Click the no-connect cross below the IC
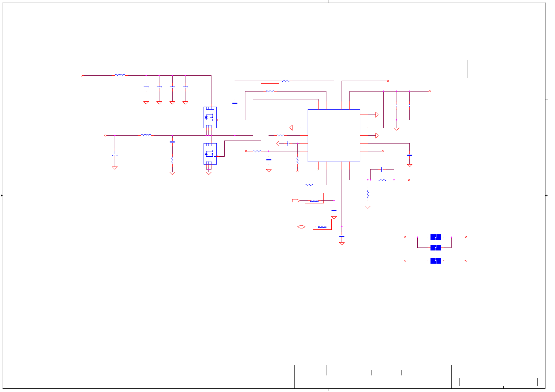Screen dimensions: 555x392 click(x=318, y=169)
